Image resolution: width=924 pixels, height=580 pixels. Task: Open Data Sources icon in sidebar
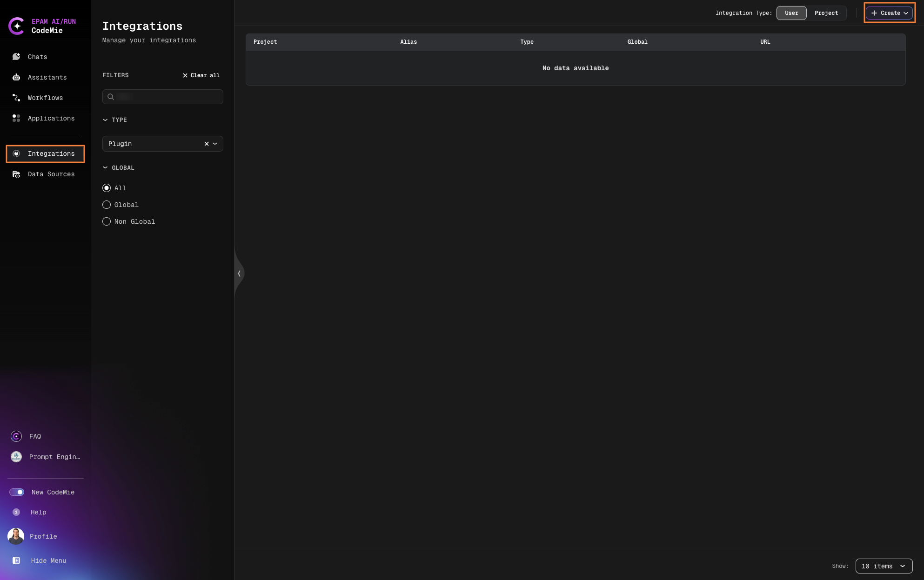click(16, 174)
